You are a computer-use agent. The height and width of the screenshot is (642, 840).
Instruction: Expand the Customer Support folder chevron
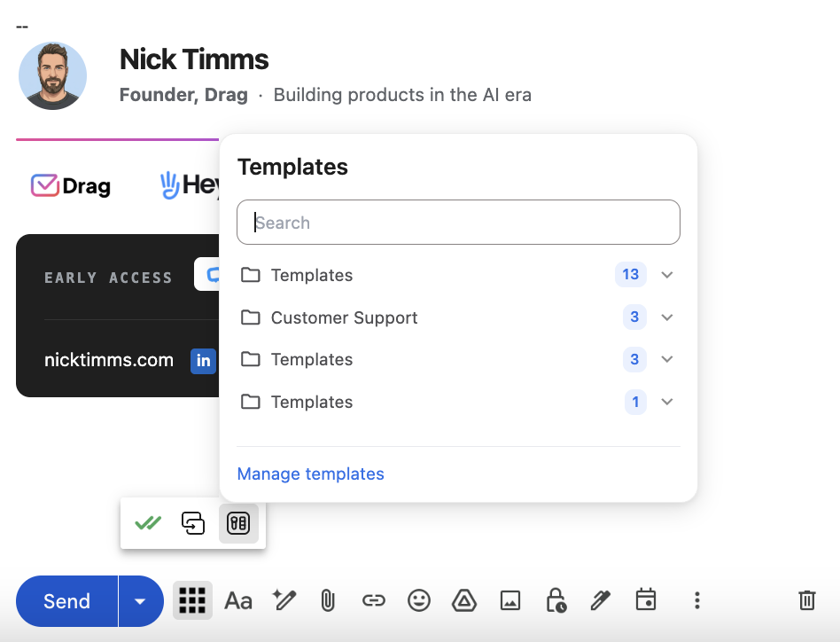point(666,317)
